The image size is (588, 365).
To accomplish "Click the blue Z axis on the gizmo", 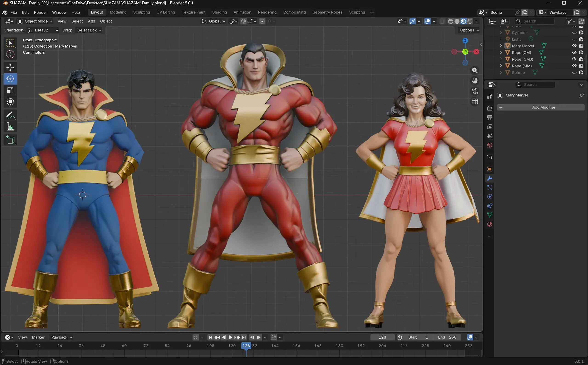I will 465,41.
